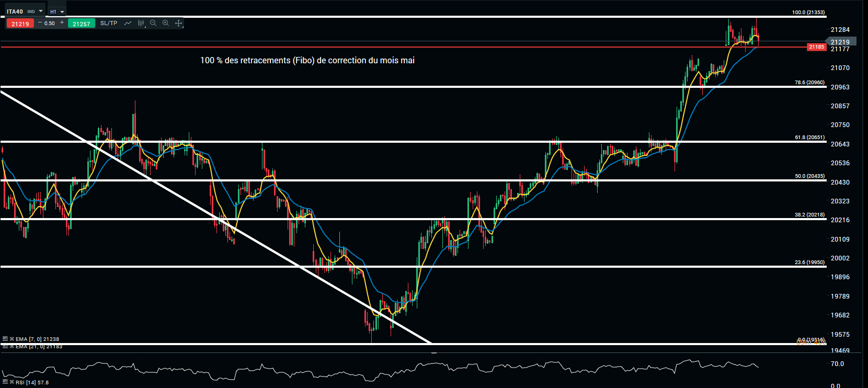Click the 20002 price axis label
Screen dimensions: 868x388
pyautogui.click(x=840, y=258)
